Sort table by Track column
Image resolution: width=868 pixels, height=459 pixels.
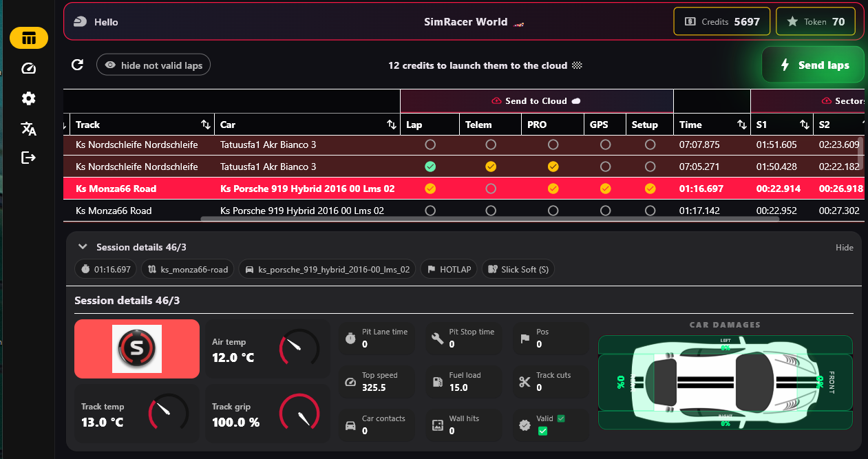pos(205,125)
